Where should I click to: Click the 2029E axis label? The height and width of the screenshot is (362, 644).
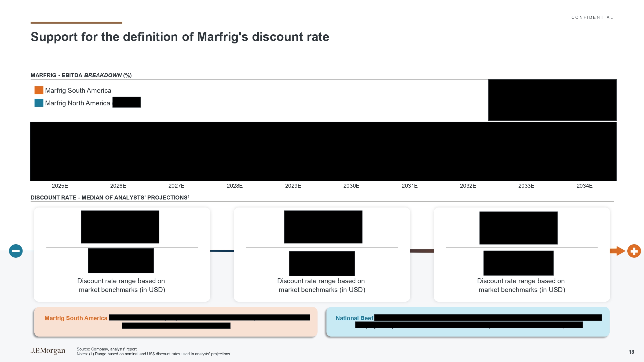point(293,186)
